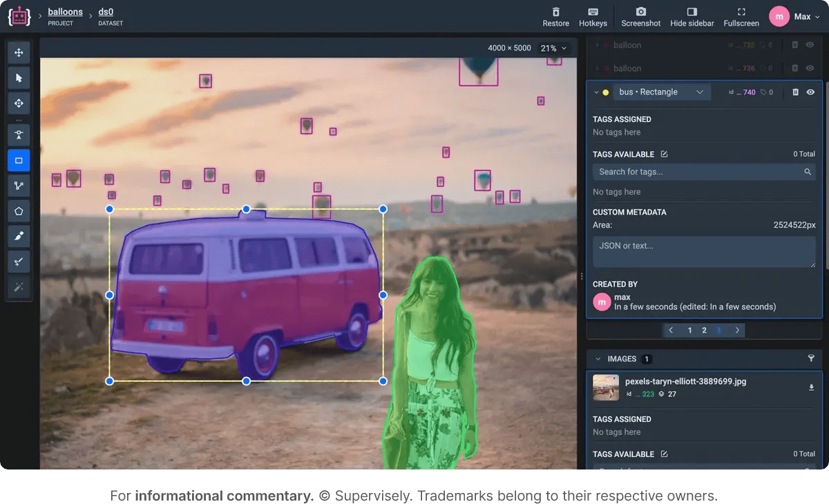829x504 pixels.
Task: Take a Screenshot with the toolbar icon
Action: pyautogui.click(x=640, y=17)
